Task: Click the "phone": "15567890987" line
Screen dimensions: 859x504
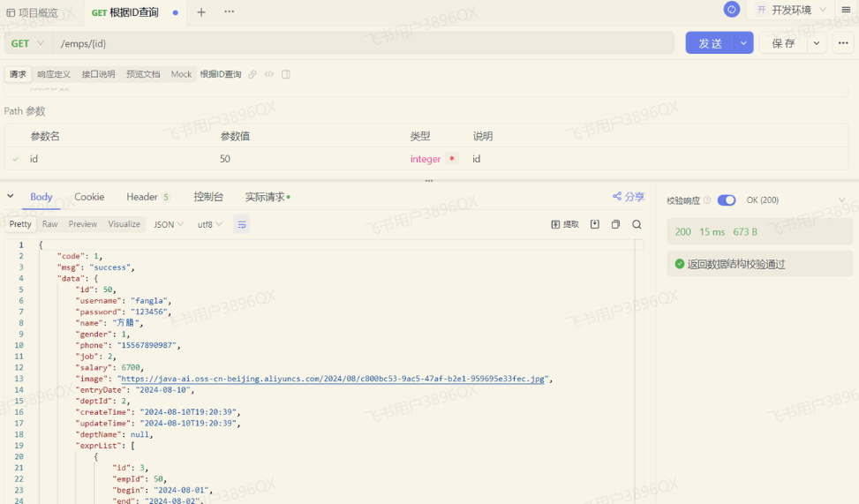Action: (x=128, y=345)
